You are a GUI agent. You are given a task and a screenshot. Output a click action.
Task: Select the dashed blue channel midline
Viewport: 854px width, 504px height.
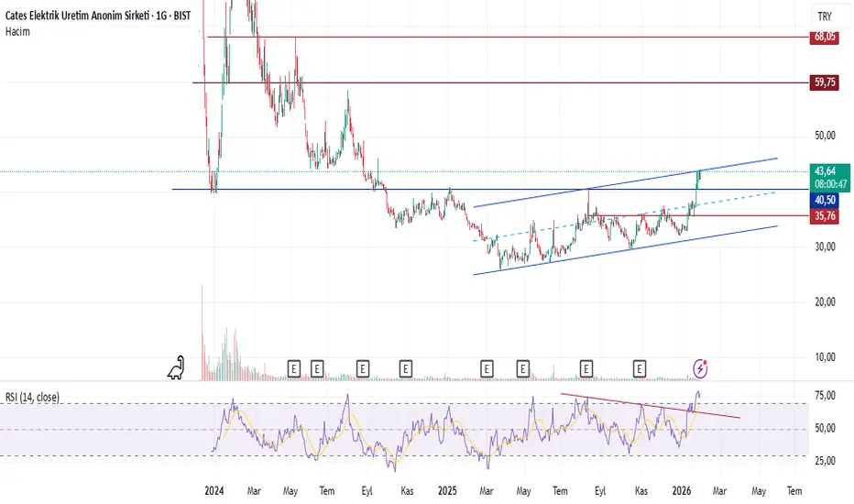(625, 216)
